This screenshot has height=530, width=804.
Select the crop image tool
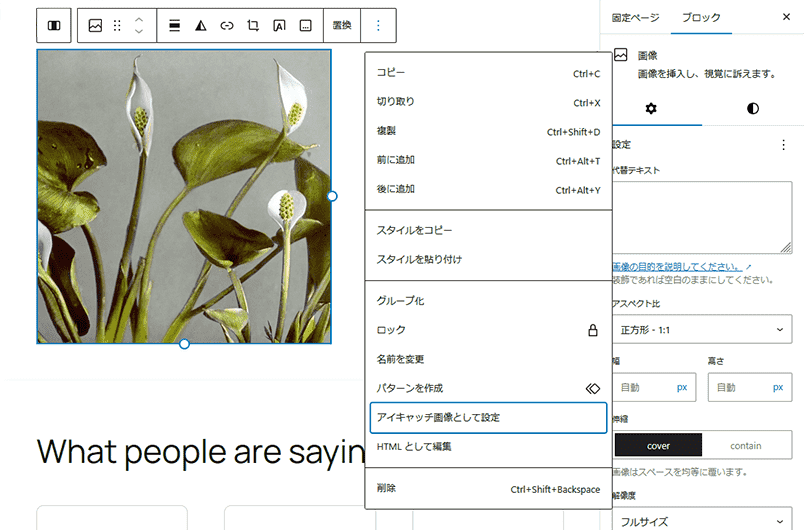253,26
